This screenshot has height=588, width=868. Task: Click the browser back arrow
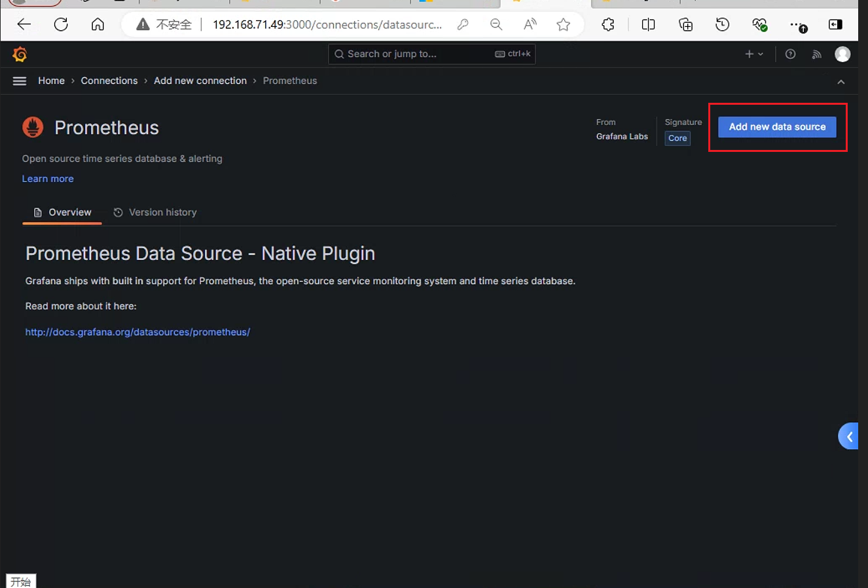[x=24, y=24]
